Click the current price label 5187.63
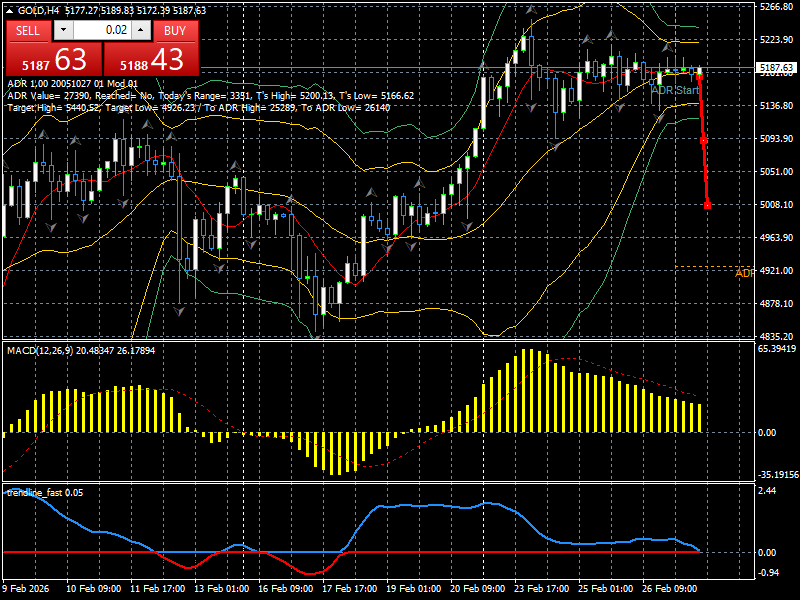The image size is (800, 600). click(x=776, y=67)
